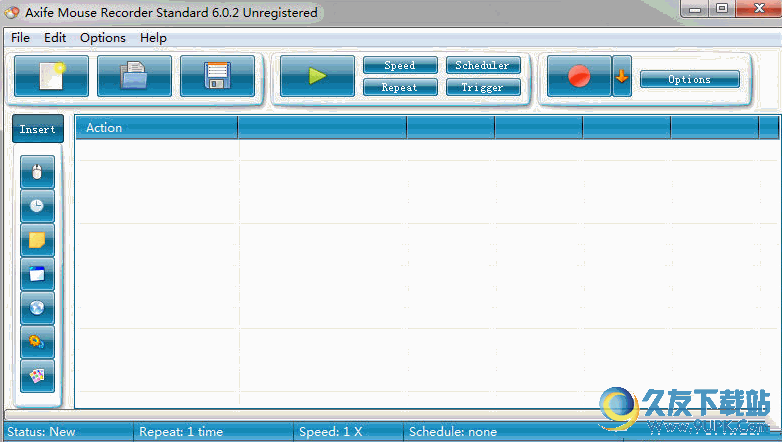Click the 'Schedule: none' status bar entry
The width and height of the screenshot is (782, 442).
click(x=453, y=432)
